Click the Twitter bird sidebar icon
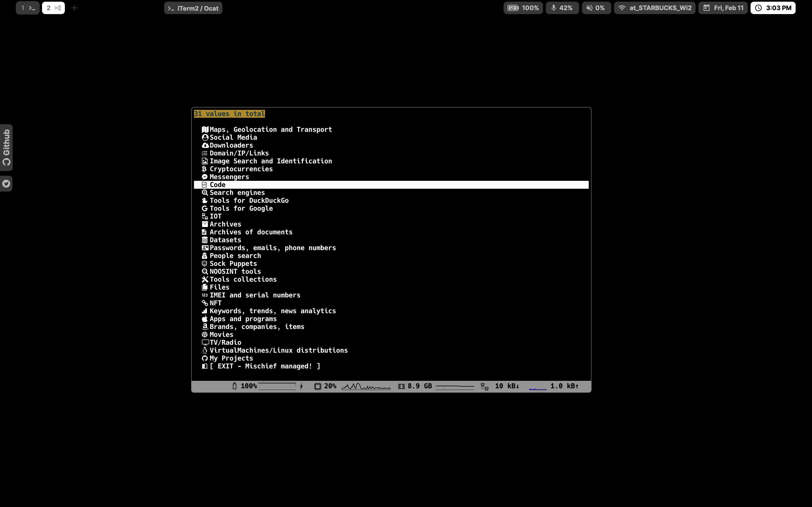Viewport: 812px width, 507px height. pos(6,184)
